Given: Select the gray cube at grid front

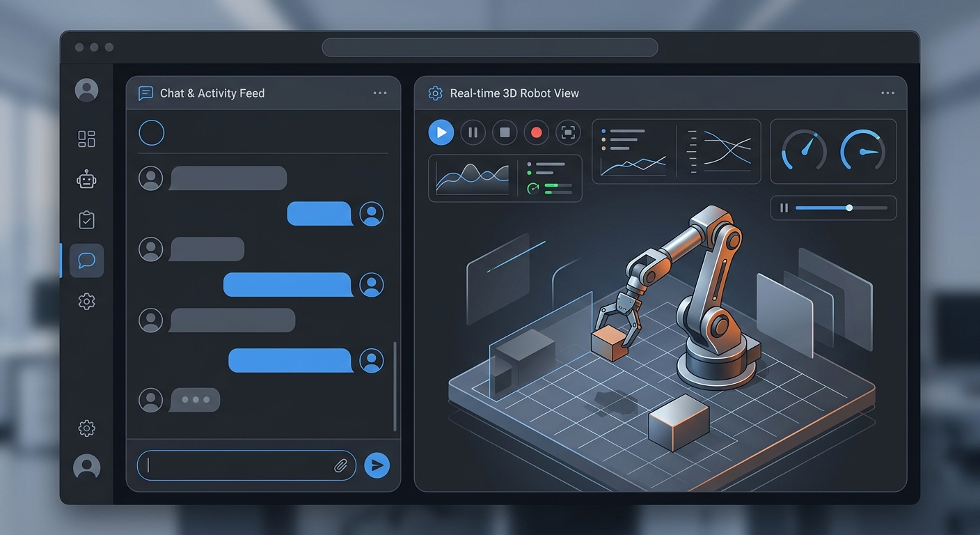Looking at the screenshot, I should [679, 422].
